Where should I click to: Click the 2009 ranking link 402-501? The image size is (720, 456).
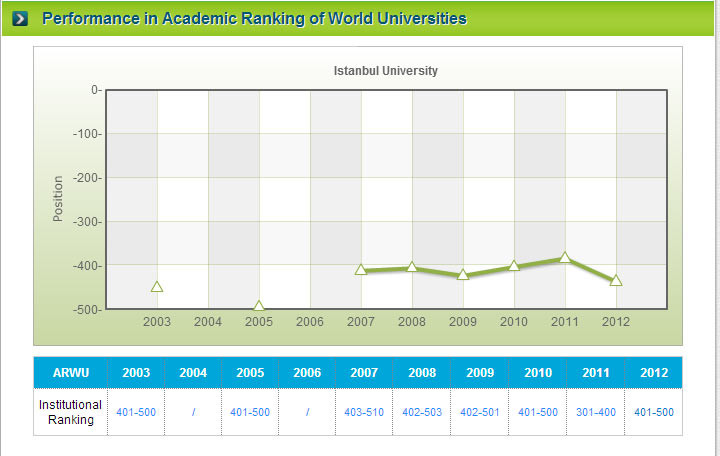(480, 412)
